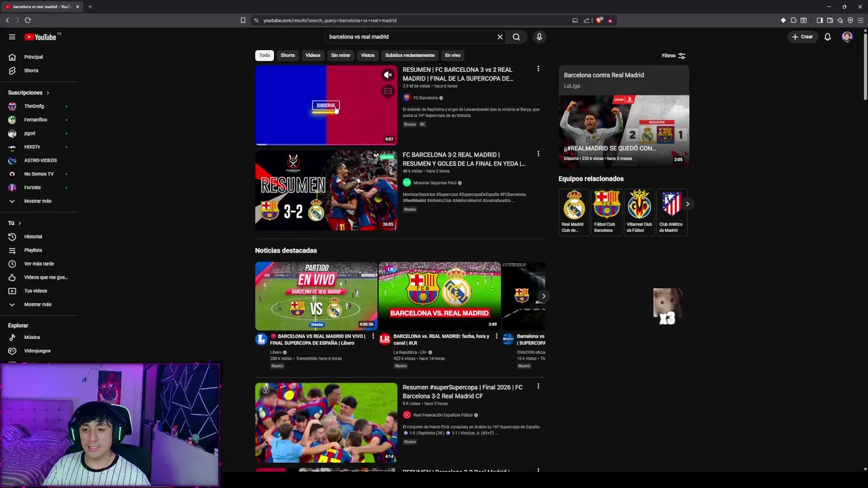Open Fernanfloo channel subscription
868x488 pixels.
pyautogui.click(x=35, y=119)
